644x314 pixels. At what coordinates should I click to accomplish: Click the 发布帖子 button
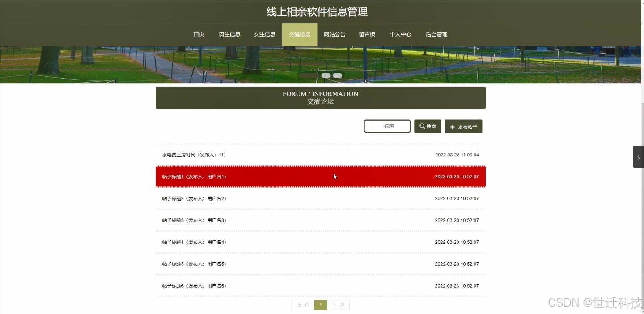463,126
